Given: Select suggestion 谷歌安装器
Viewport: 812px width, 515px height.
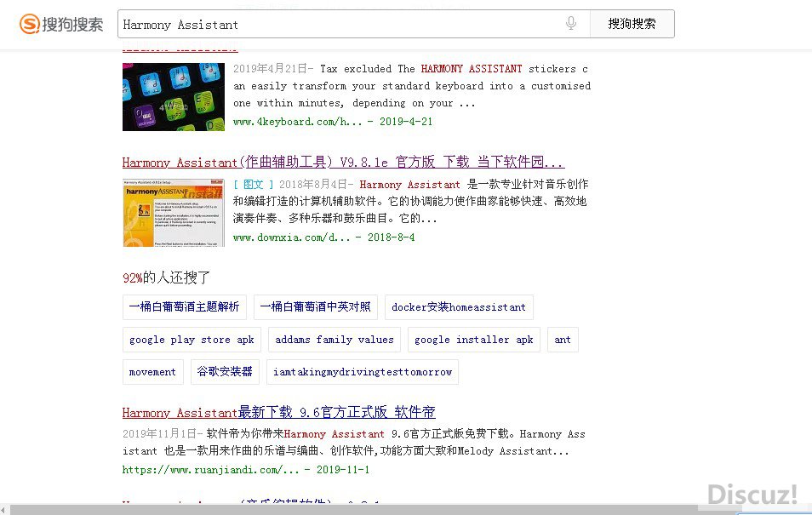Looking at the screenshot, I should click(x=225, y=372).
